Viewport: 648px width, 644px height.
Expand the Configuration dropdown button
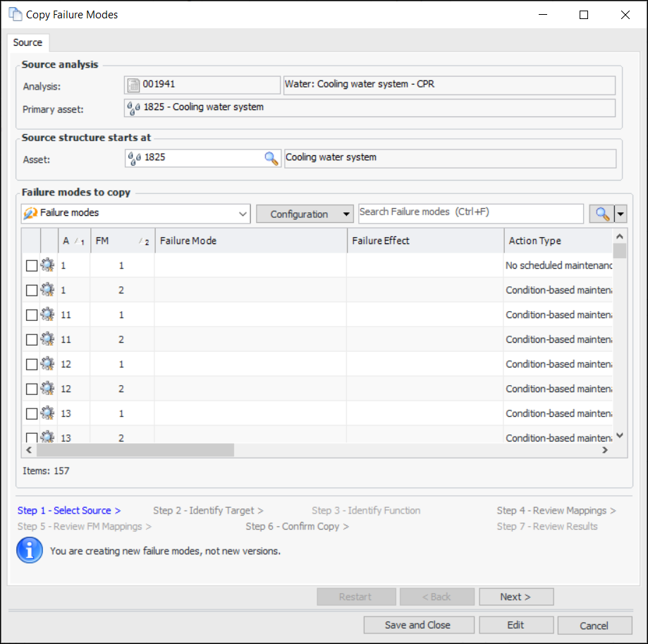[305, 214]
